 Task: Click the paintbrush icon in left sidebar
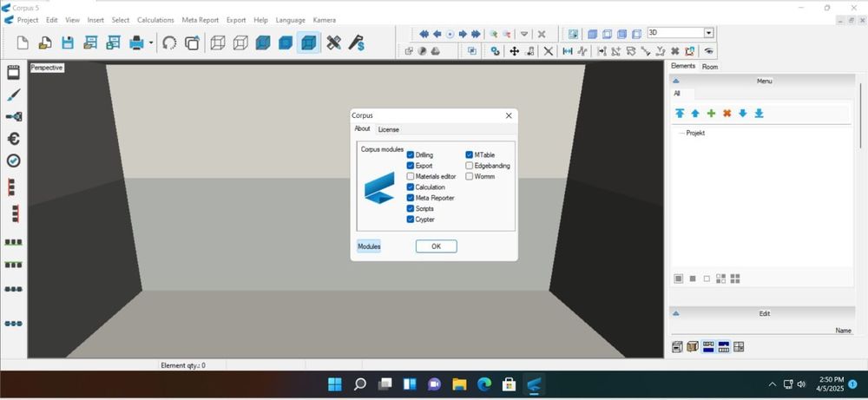pos(13,95)
